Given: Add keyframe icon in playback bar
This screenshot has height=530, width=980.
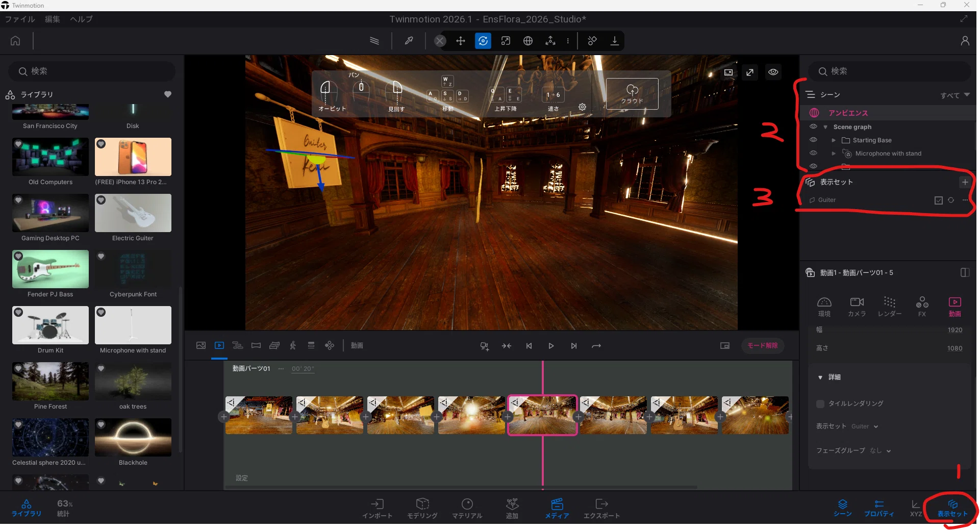Looking at the screenshot, I should point(485,346).
